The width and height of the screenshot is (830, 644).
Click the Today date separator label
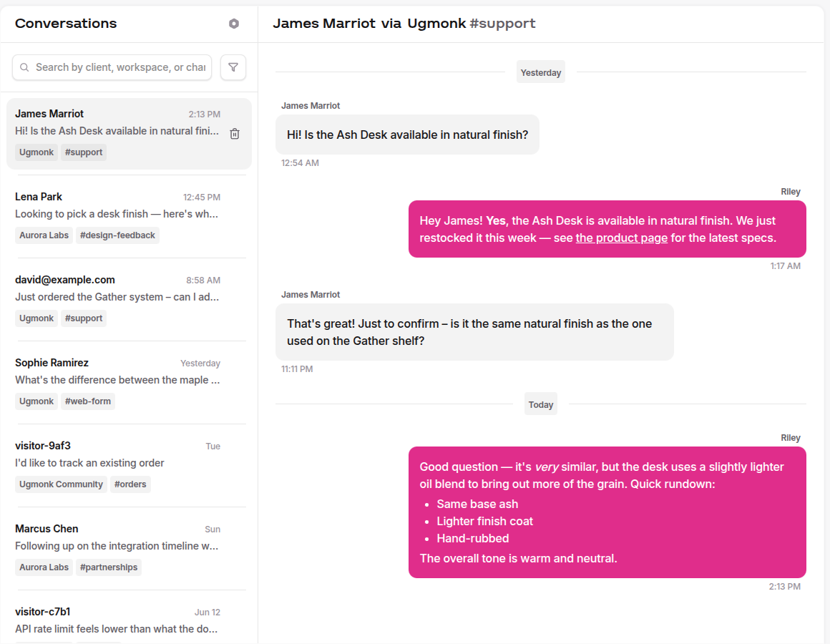point(540,405)
